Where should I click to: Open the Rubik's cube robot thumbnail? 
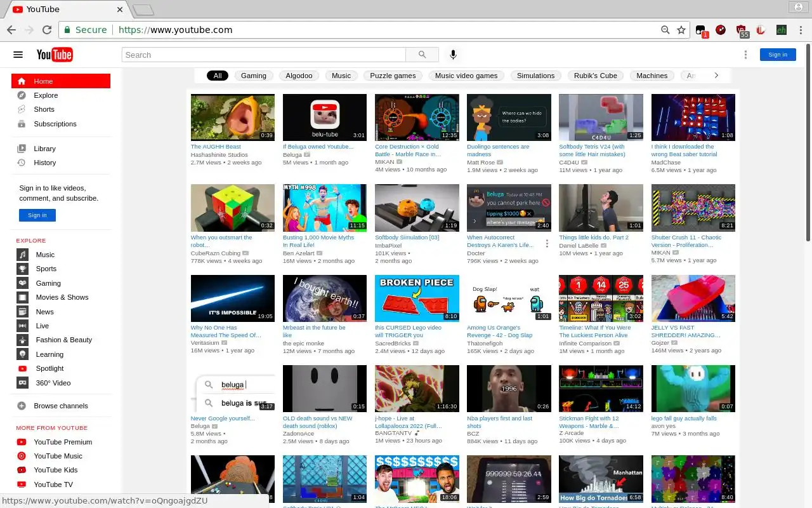coord(233,208)
